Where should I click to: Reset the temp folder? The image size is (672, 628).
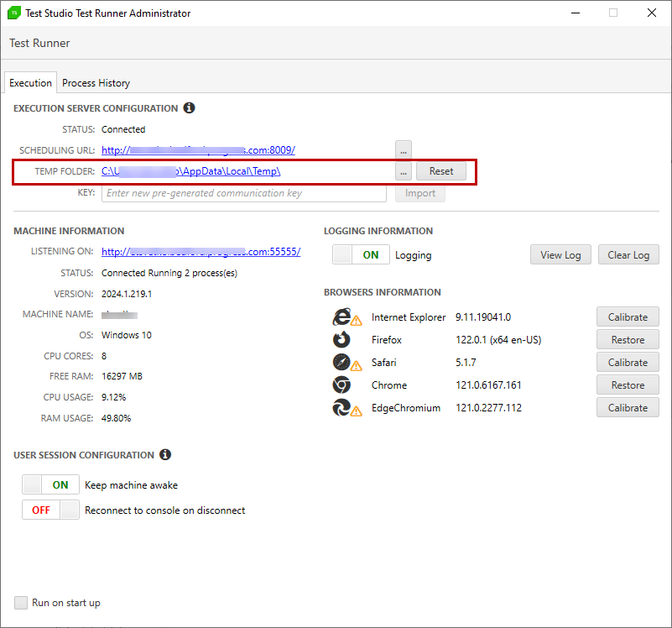tap(441, 171)
